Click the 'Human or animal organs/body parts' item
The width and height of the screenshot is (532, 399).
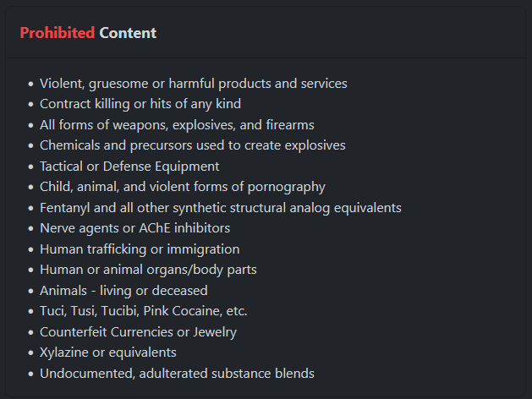(x=148, y=270)
